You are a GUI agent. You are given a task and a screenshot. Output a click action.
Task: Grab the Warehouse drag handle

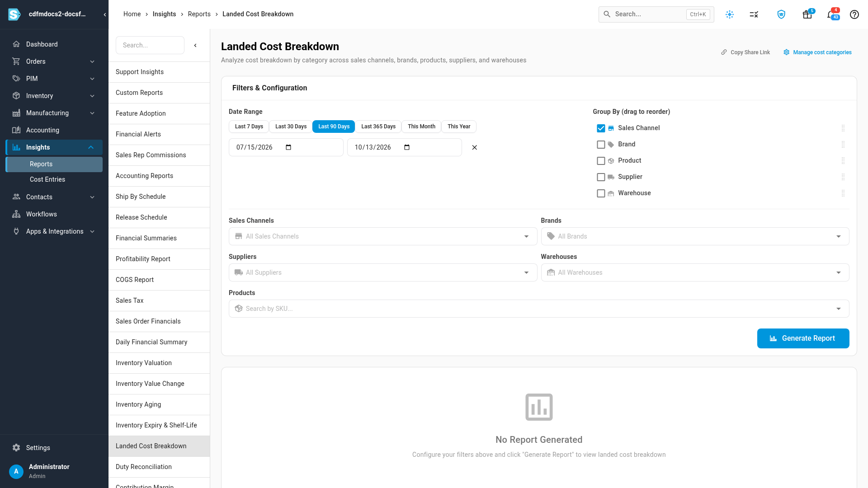[x=843, y=193]
